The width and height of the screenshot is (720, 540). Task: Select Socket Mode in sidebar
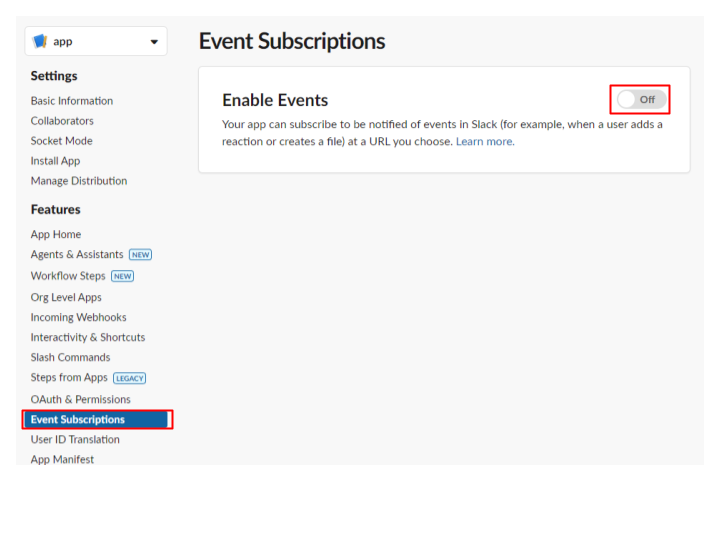pos(62,141)
